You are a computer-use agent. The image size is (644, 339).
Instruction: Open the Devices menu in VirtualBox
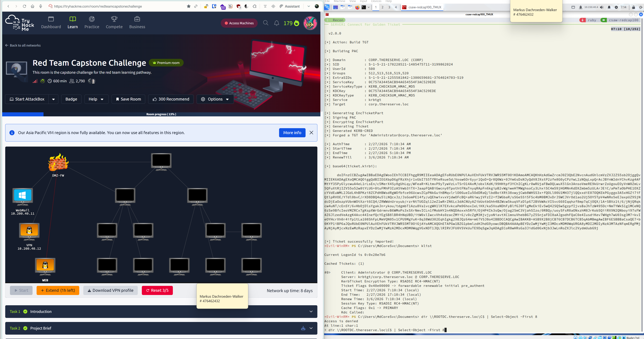(376, 1)
